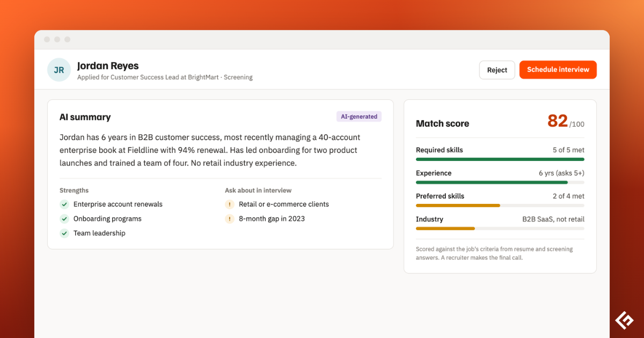The image size is (644, 338).
Task: Click the Strengths column heading
Action: point(74,190)
